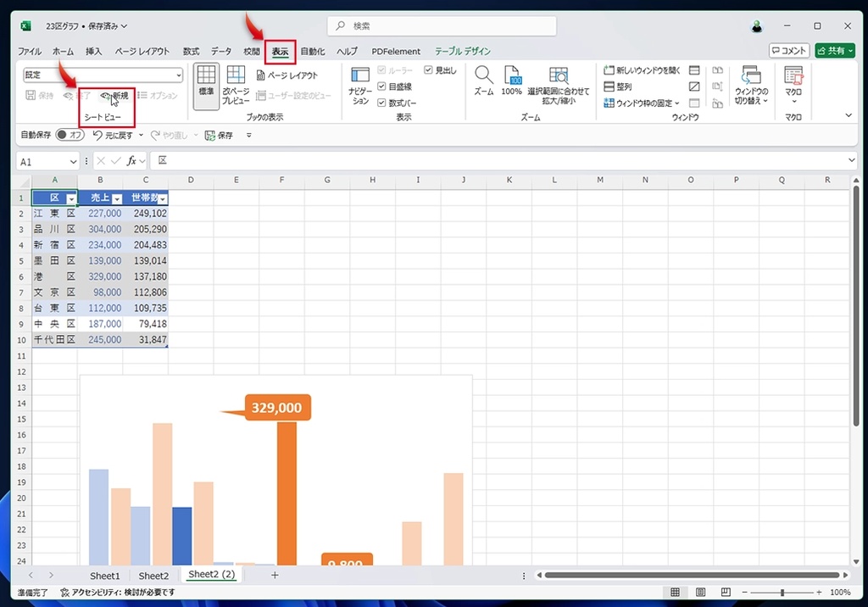Image resolution: width=868 pixels, height=607 pixels.
Task: Click the orange 329,000 chart data label
Action: point(277,408)
